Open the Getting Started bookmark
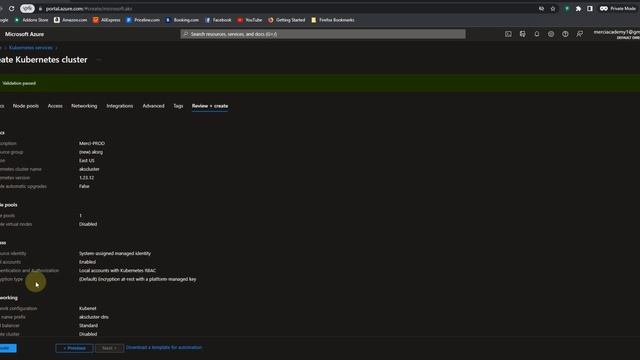Image resolution: width=640 pixels, height=360 pixels. [287, 20]
